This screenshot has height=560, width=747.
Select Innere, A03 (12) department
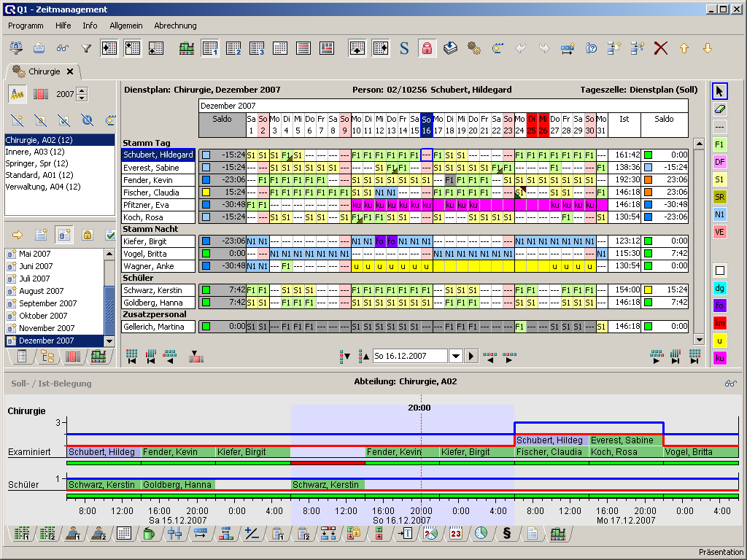[x=35, y=152]
